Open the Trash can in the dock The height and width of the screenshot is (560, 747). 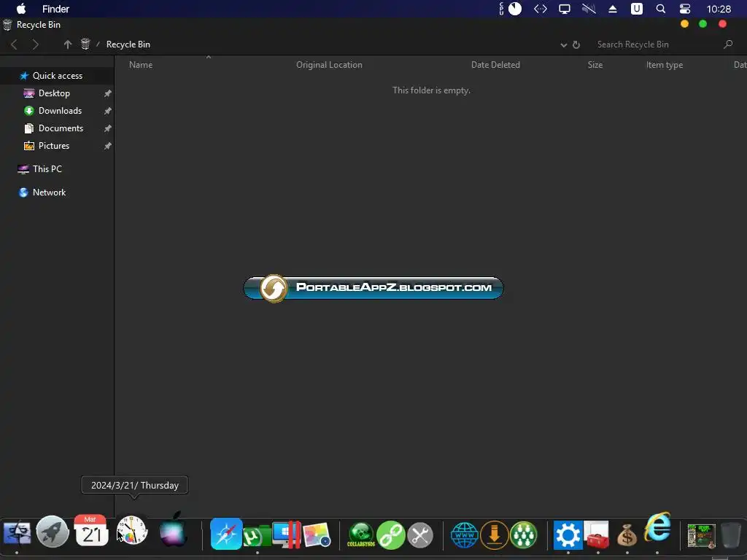tap(730, 535)
